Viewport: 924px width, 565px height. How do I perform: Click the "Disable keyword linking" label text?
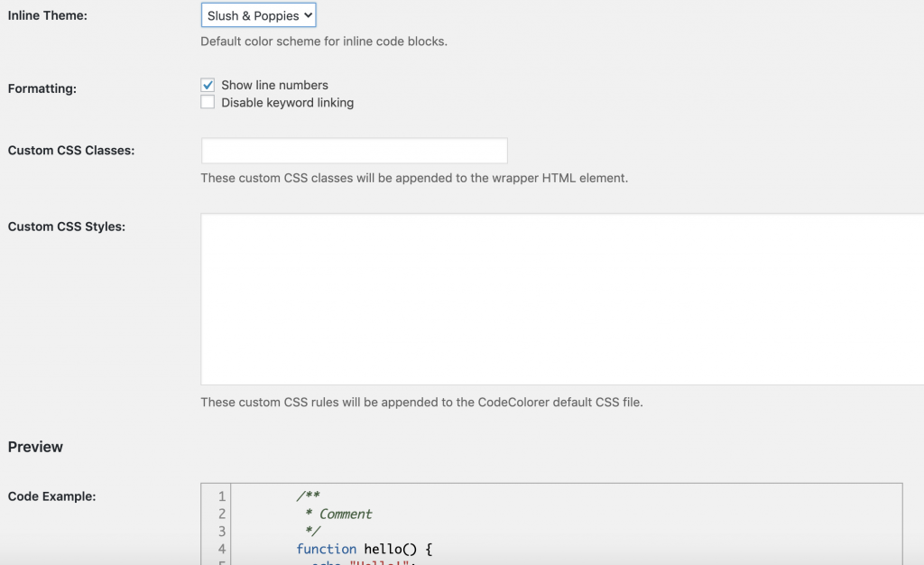(x=287, y=103)
